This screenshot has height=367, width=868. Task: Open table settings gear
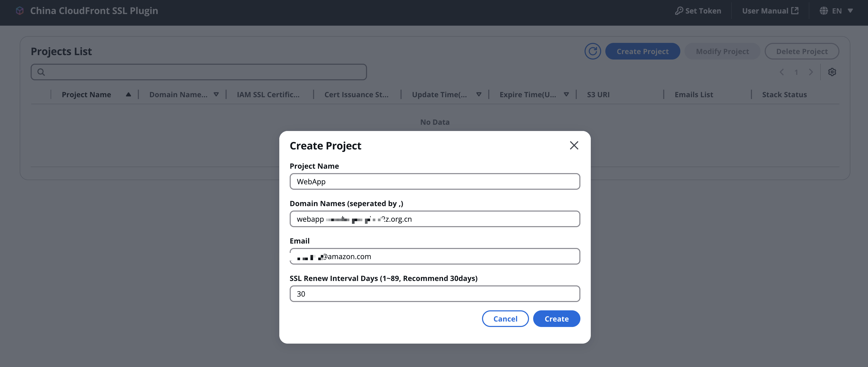pos(832,72)
